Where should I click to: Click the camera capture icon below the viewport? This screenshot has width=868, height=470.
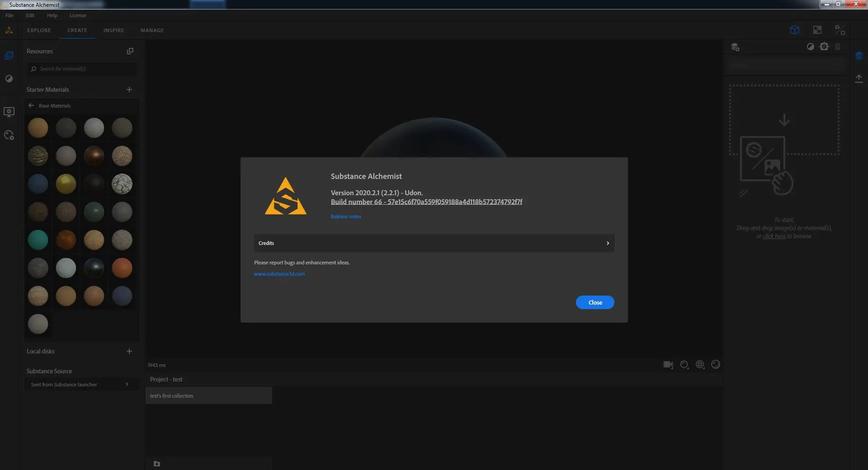[x=668, y=365]
